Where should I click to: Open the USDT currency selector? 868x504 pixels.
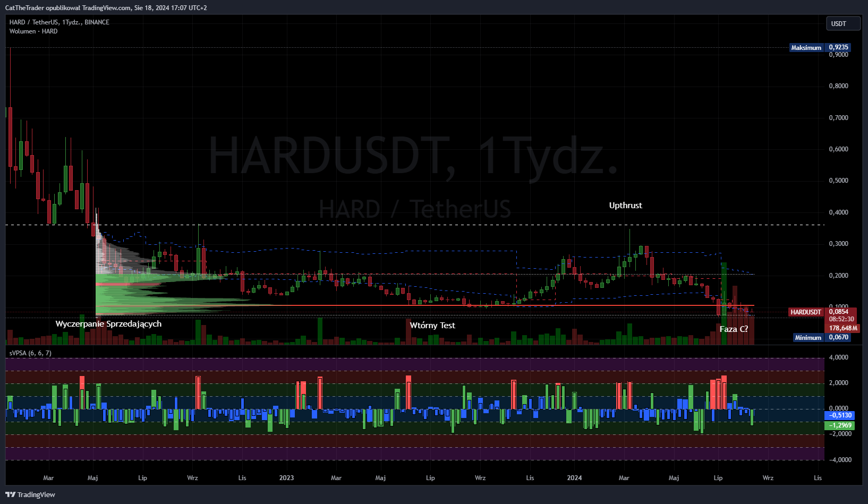pyautogui.click(x=843, y=24)
